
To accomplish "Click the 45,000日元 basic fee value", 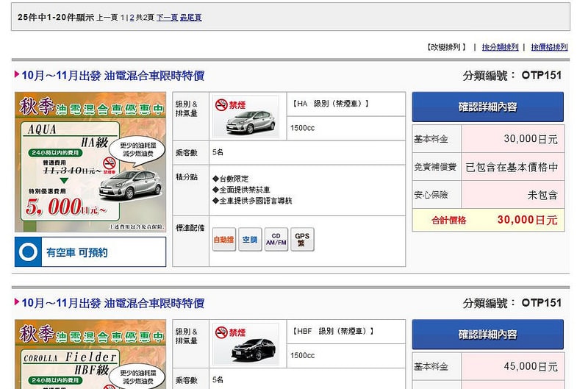I will click(x=531, y=366).
